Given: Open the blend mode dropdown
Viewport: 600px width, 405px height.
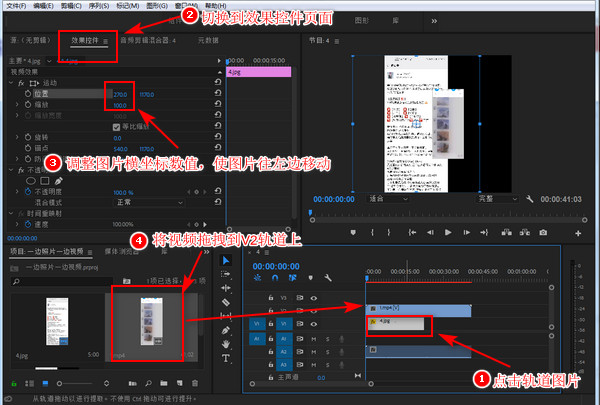Looking at the screenshot, I should [150, 202].
